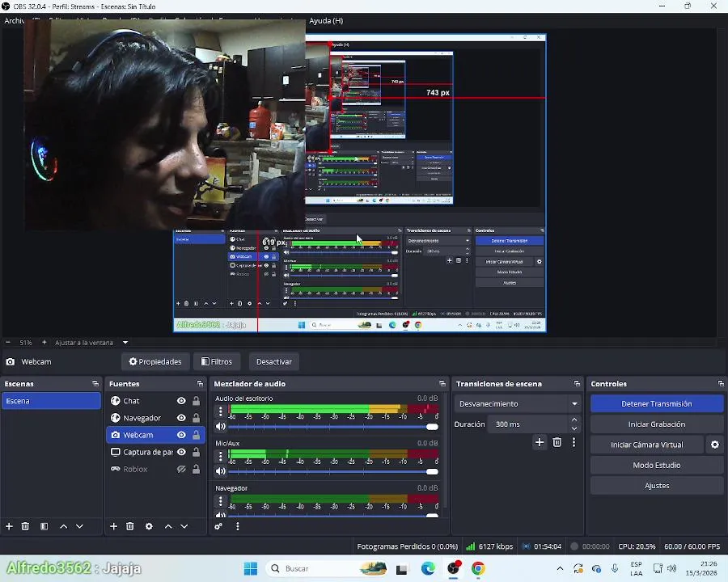Open advanced audio properties gears icon
Viewport: 728px width, 582px height.
tap(218, 526)
